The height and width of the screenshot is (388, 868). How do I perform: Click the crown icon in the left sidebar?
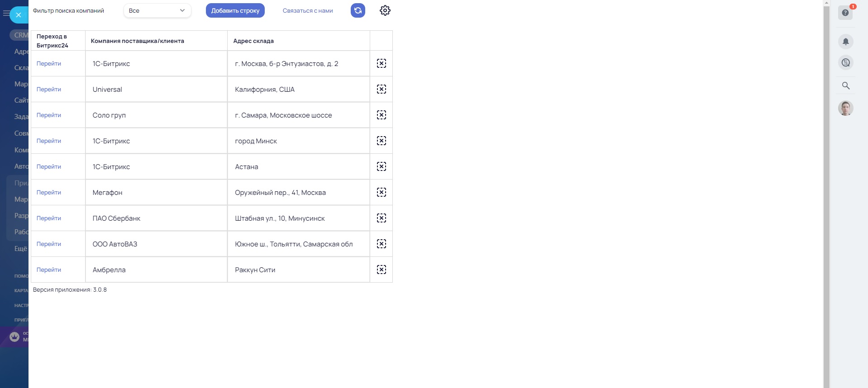point(14,336)
